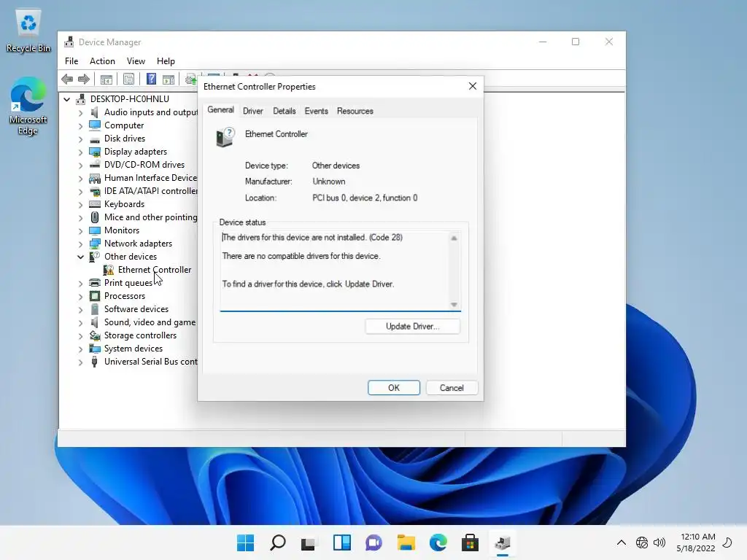Switch to the Driver tab

pos(253,111)
